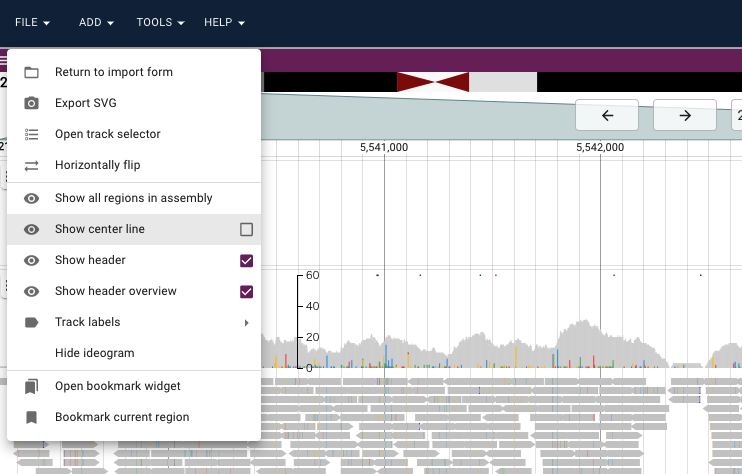
Task: Click bookmarks icon beside Open bookmark widget
Action: 32,386
